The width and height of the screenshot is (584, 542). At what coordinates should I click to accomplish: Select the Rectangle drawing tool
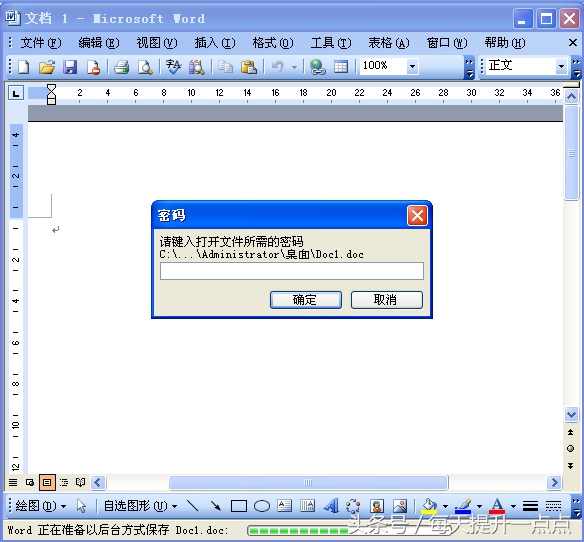(x=239, y=506)
